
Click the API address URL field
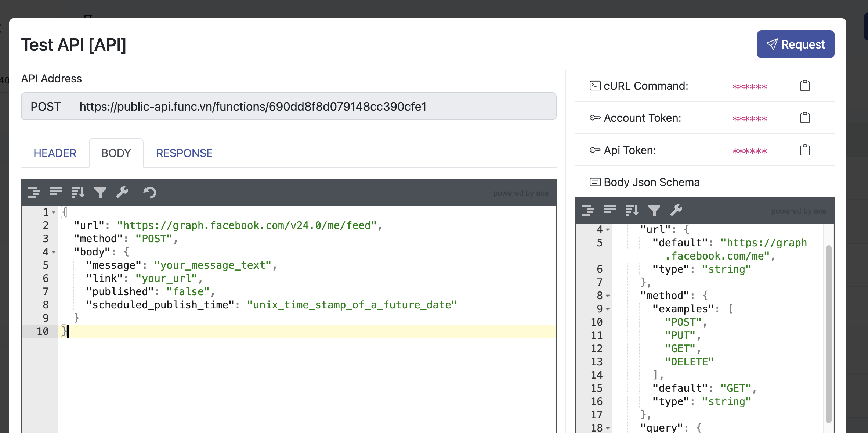(312, 107)
